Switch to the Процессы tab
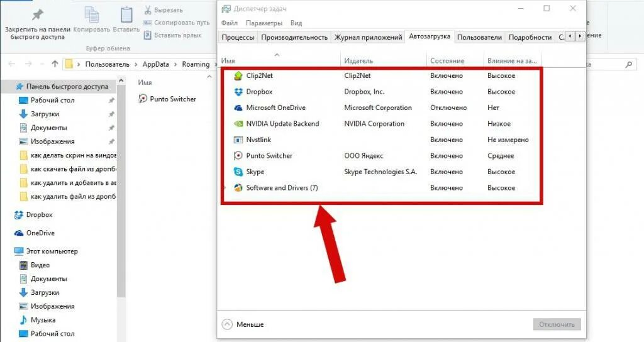 pyautogui.click(x=238, y=37)
